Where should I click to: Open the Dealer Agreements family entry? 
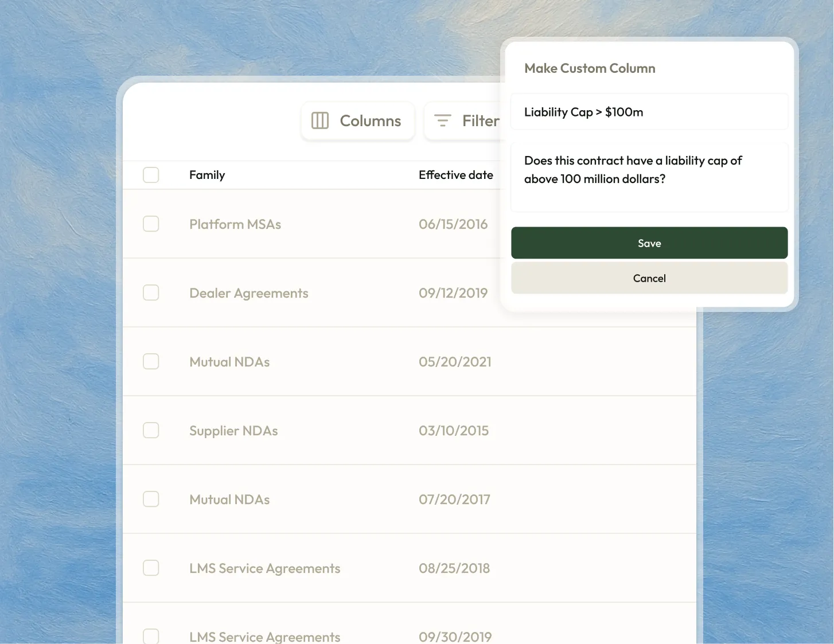(248, 293)
